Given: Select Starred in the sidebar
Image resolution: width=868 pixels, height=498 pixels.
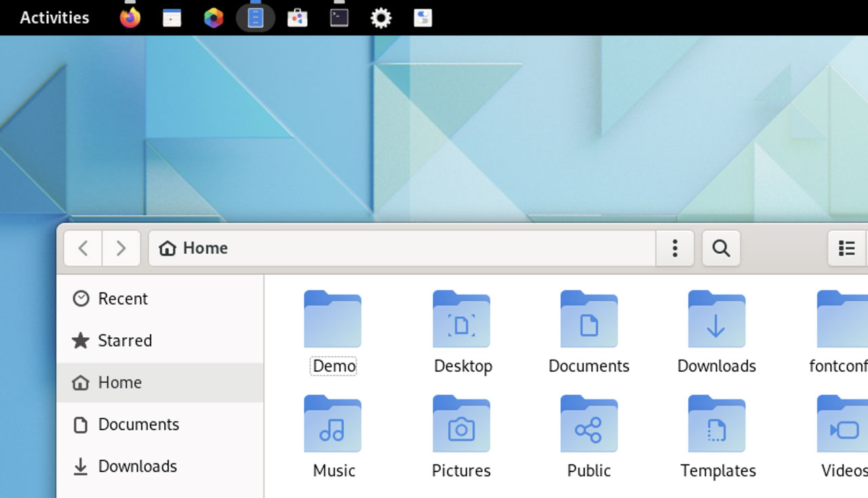Looking at the screenshot, I should coord(125,341).
